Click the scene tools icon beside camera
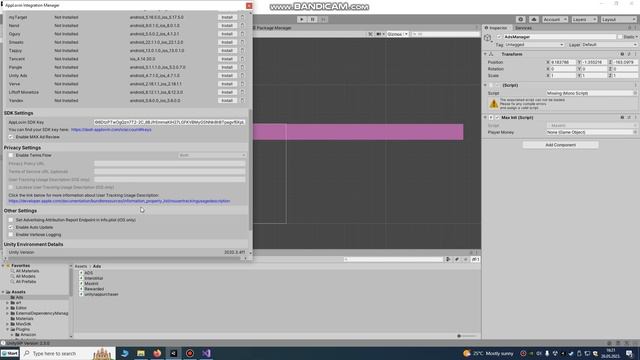Image resolution: width=640 pixels, height=360 pixels. 370,34
